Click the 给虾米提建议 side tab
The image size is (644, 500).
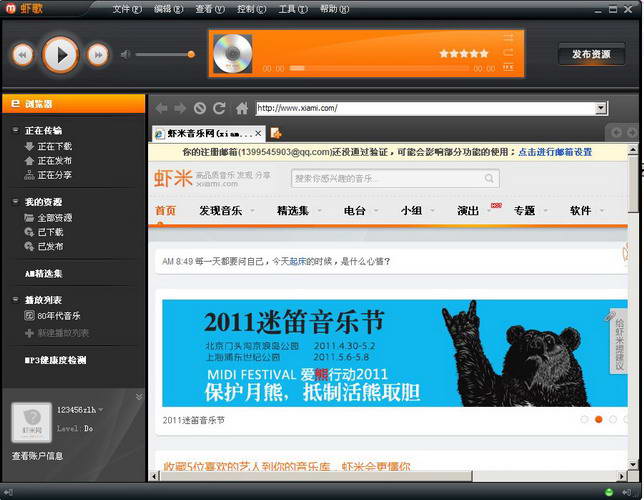point(619,341)
